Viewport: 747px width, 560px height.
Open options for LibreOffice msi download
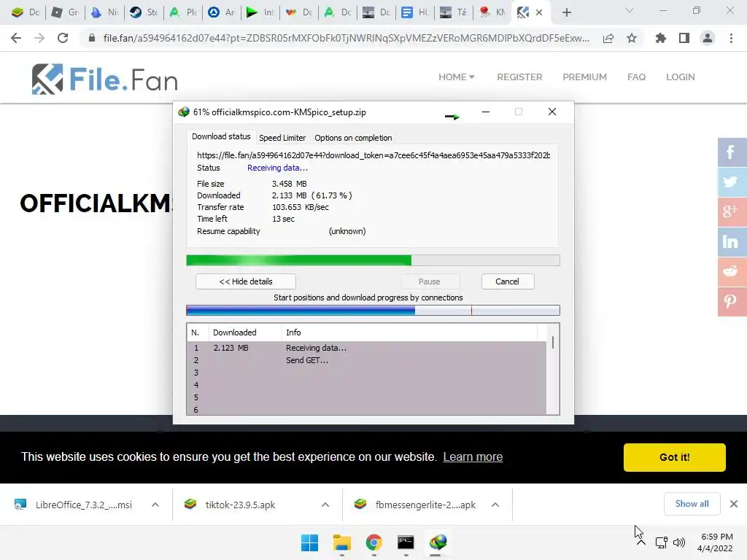[x=155, y=505]
